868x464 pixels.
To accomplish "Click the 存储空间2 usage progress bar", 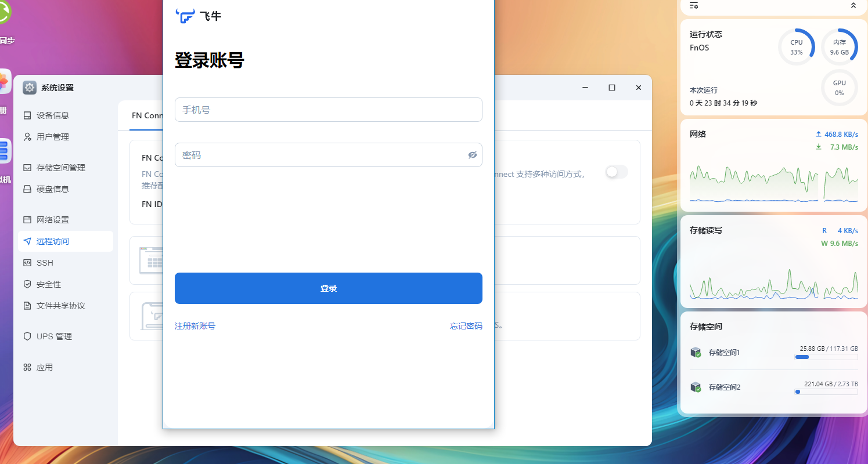I will pyautogui.click(x=826, y=392).
